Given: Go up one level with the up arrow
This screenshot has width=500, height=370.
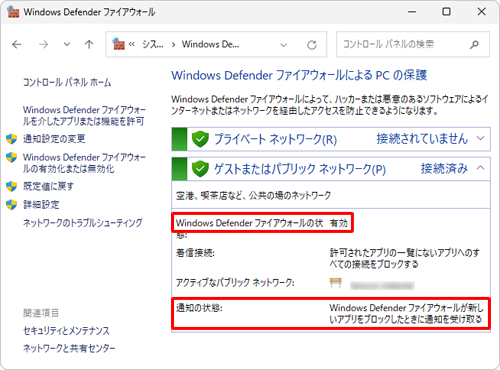Looking at the screenshot, I should pos(89,44).
